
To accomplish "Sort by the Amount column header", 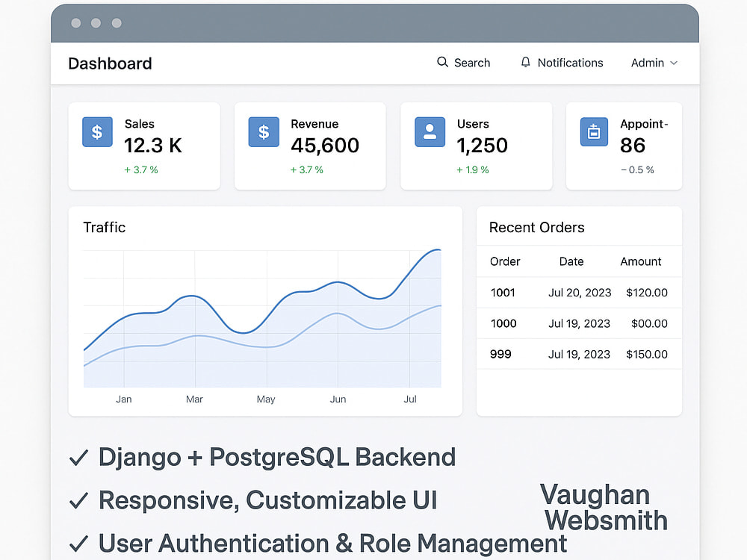I will pyautogui.click(x=641, y=261).
